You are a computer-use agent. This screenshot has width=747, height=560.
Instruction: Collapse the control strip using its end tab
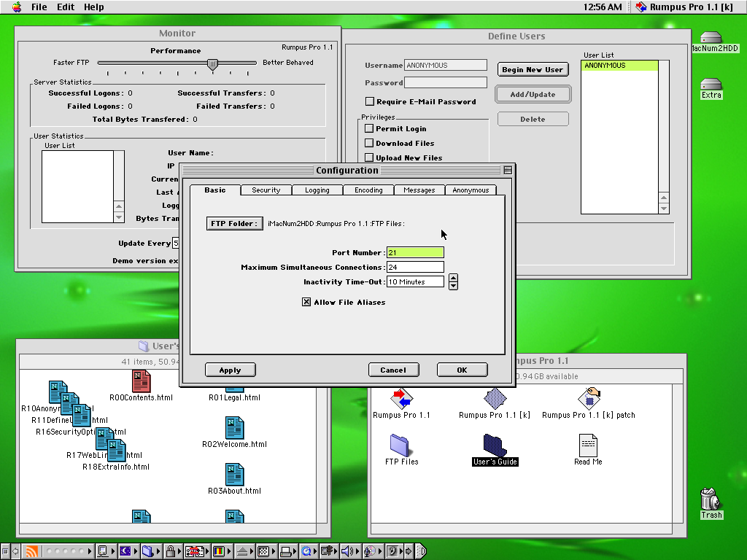tap(421, 551)
